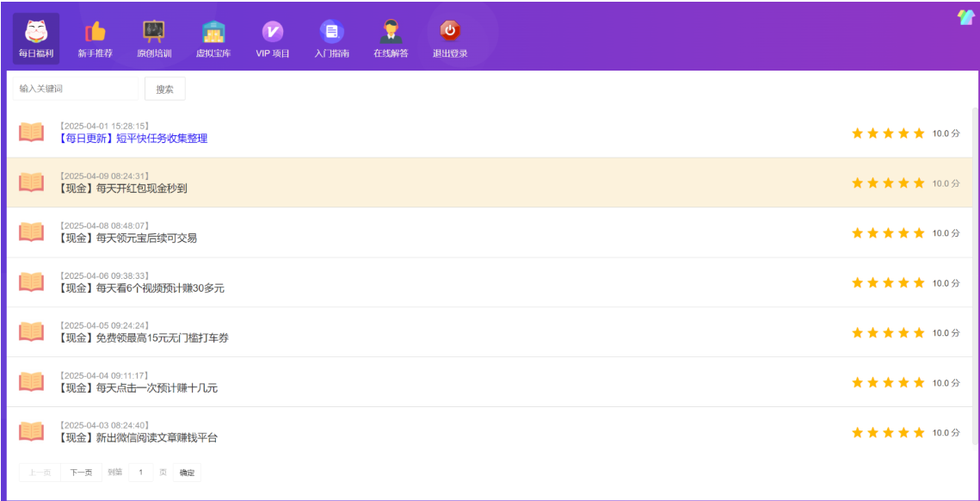
Task: Click the 新手推荐 thumbs-up icon
Action: tap(95, 33)
